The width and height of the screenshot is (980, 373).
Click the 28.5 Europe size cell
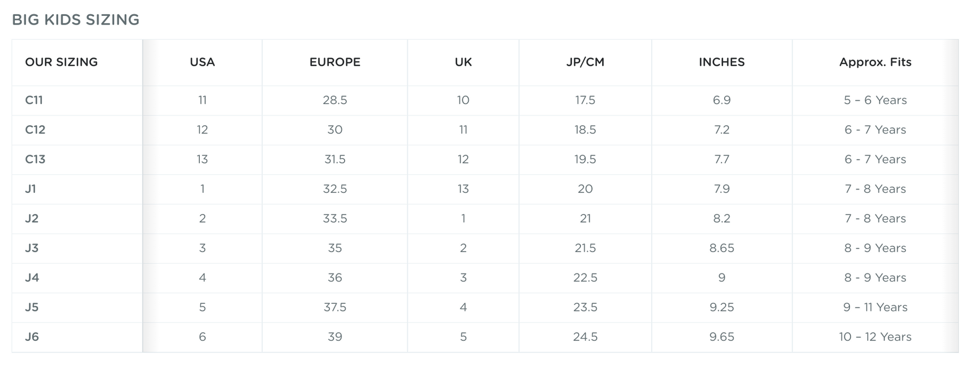point(335,100)
